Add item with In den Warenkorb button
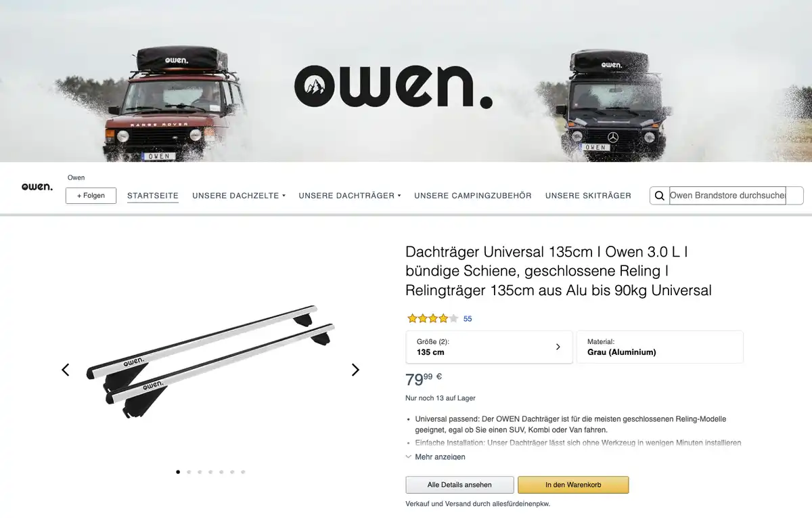 (573, 485)
